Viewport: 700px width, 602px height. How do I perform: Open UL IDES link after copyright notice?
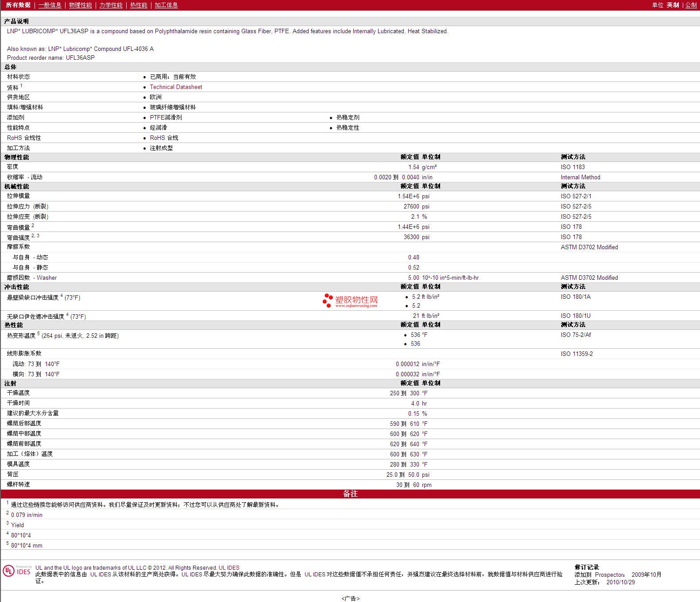[x=229, y=567]
